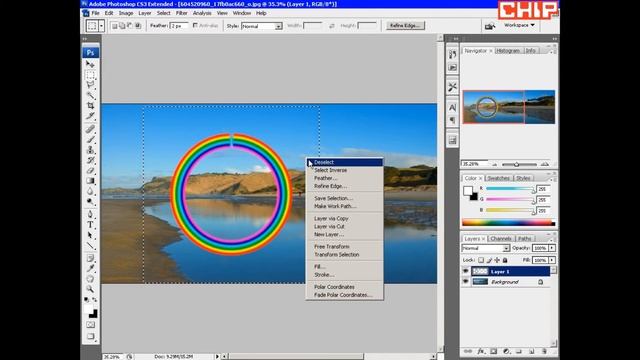Open the Fill slider arrow
640x360 pixels.
(552, 260)
